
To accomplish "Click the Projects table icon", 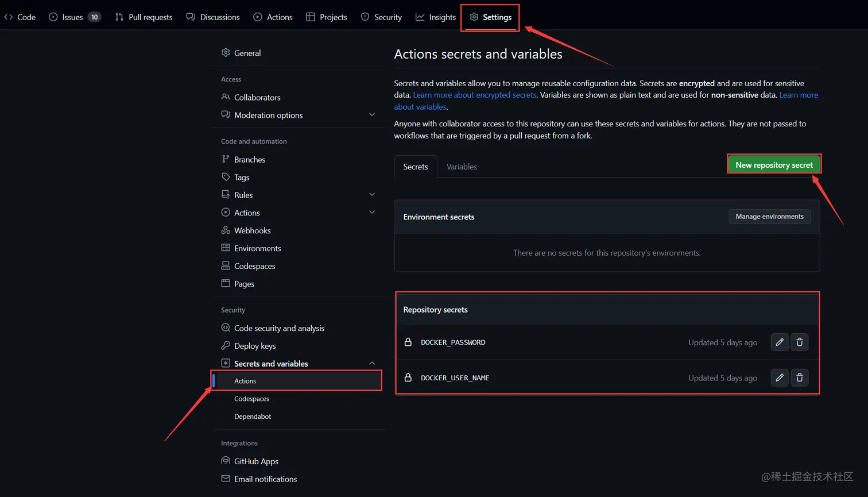I will [311, 17].
